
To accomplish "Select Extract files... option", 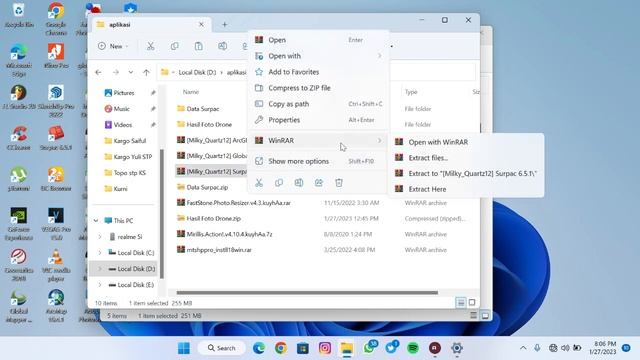I will point(466,158).
